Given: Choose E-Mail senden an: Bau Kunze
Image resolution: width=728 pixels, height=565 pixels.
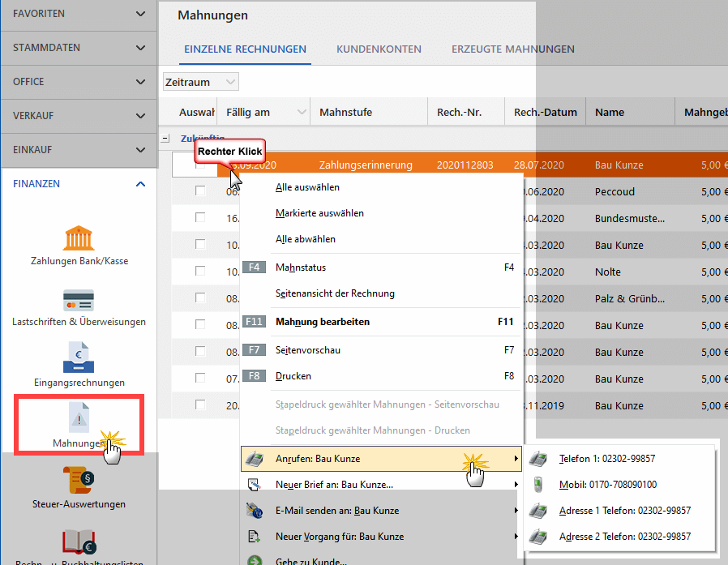Looking at the screenshot, I should (381, 511).
